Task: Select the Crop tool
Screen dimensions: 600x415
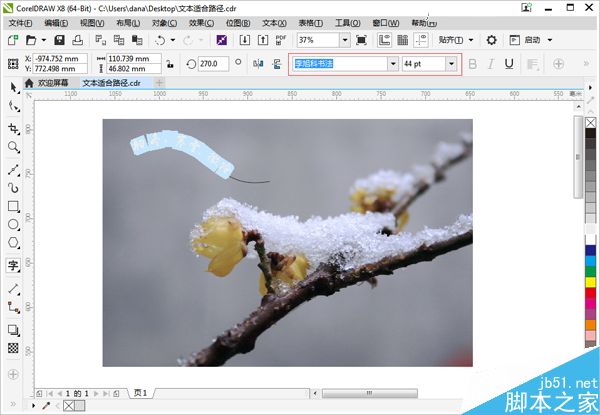Action: tap(13, 129)
